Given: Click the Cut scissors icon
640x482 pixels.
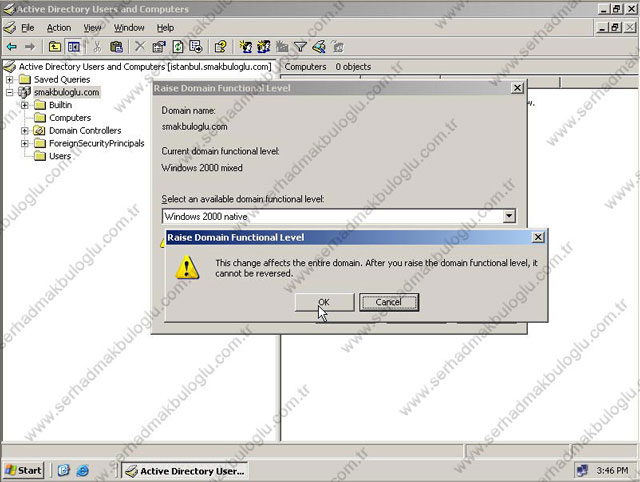Looking at the screenshot, I should 97,47.
